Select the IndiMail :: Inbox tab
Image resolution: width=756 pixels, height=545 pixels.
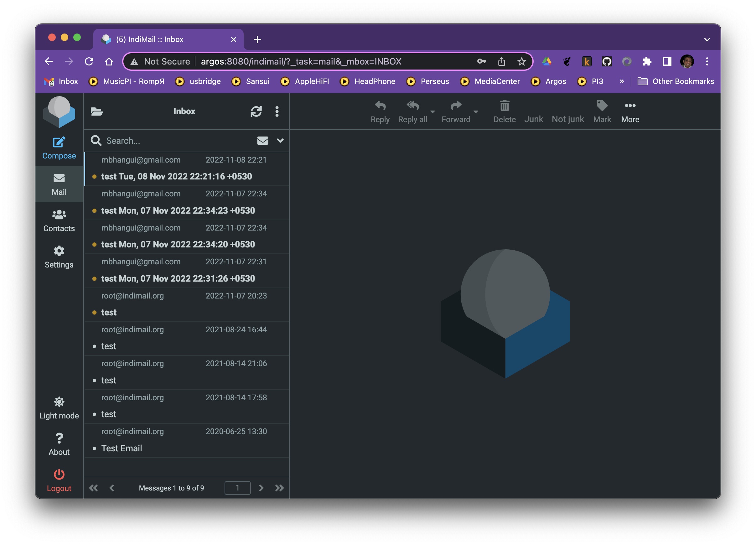pyautogui.click(x=168, y=39)
